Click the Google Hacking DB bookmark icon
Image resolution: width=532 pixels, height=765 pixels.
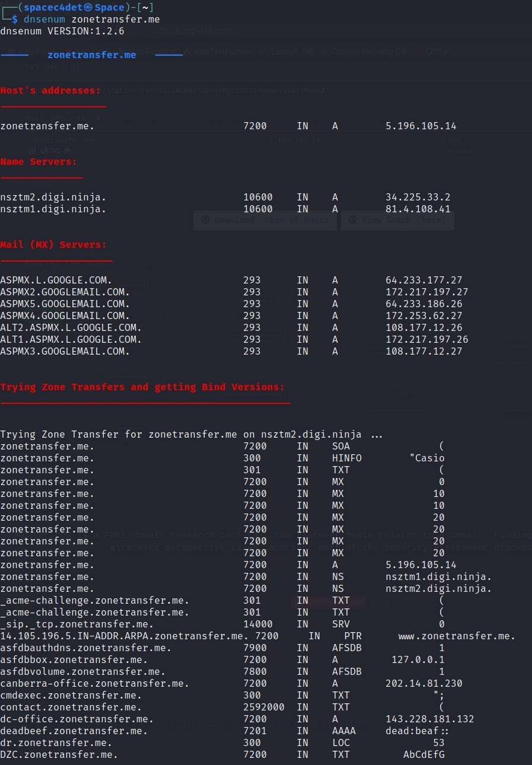324,52
